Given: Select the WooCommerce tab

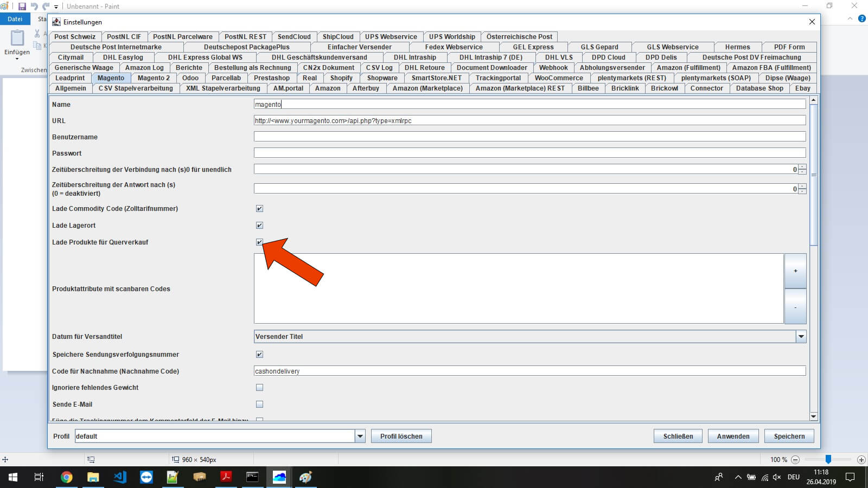Looking at the screenshot, I should coord(559,78).
